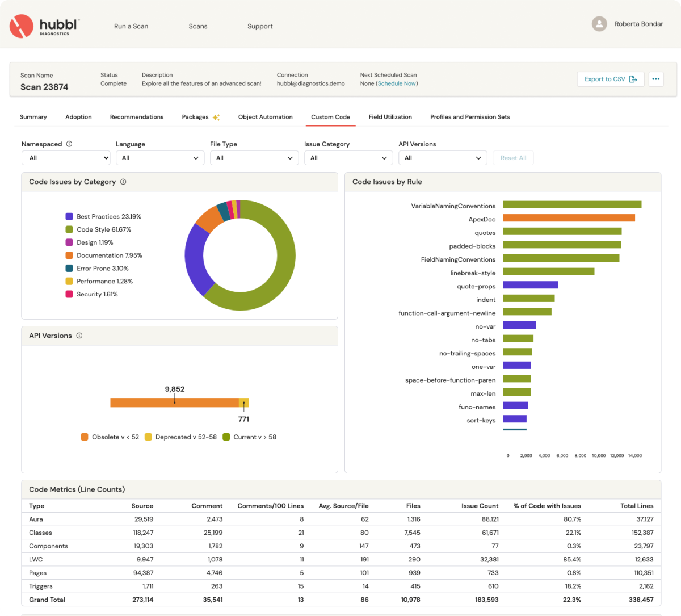
Task: Click the Comments/100 Lines column header
Action: (x=271, y=506)
